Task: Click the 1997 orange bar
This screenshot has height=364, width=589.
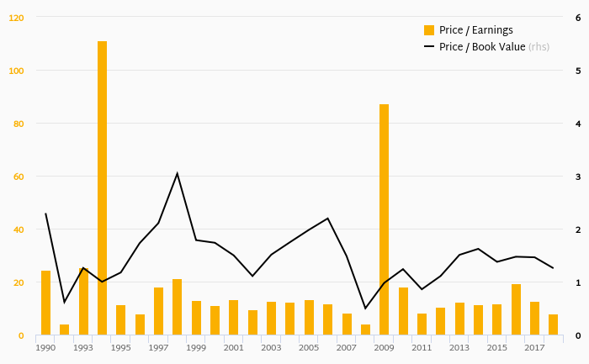Action: [x=158, y=311]
